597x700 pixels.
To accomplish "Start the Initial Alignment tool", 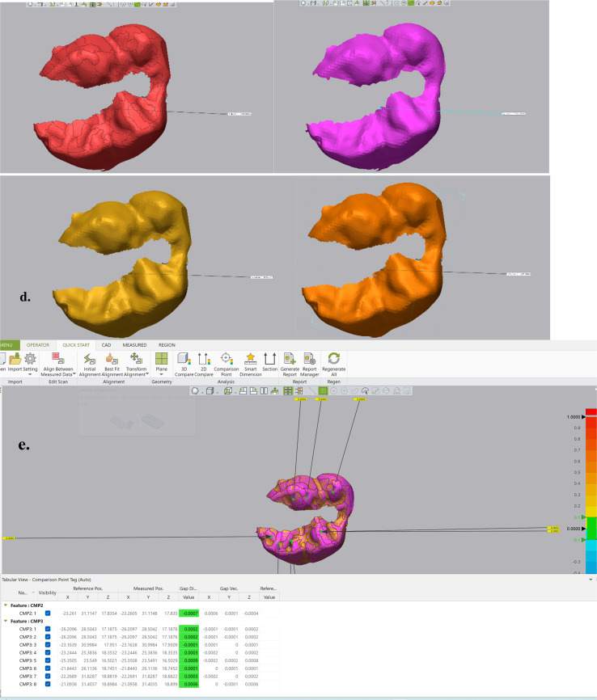I will click(89, 364).
